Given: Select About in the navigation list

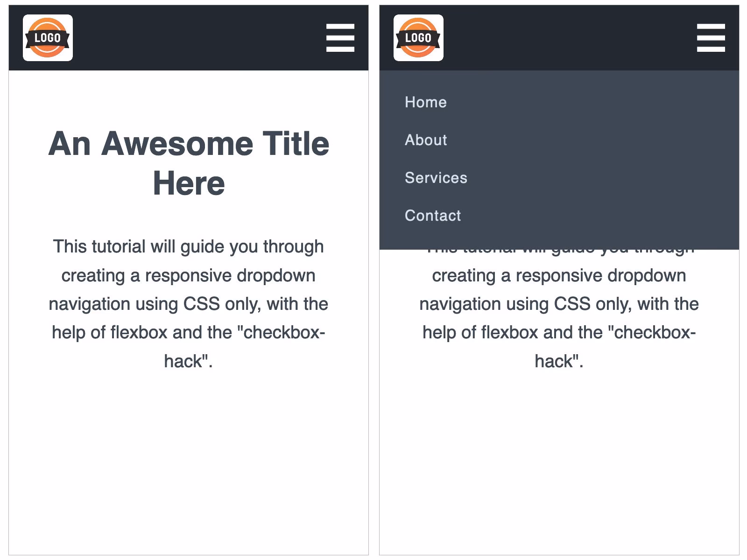Looking at the screenshot, I should (x=426, y=140).
